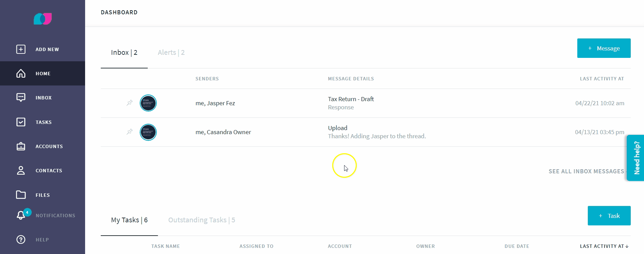Image resolution: width=644 pixels, height=254 pixels.
Task: Open the Inbox chat bubble icon
Action: coord(21,98)
